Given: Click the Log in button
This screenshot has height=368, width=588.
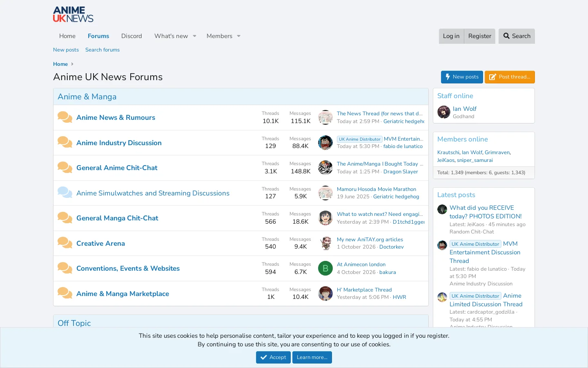Looking at the screenshot, I should 451,36.
